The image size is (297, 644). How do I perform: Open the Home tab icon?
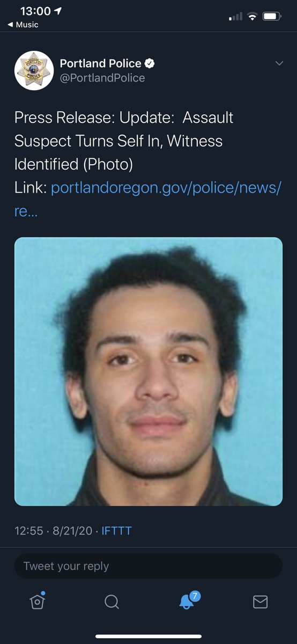pyautogui.click(x=37, y=602)
